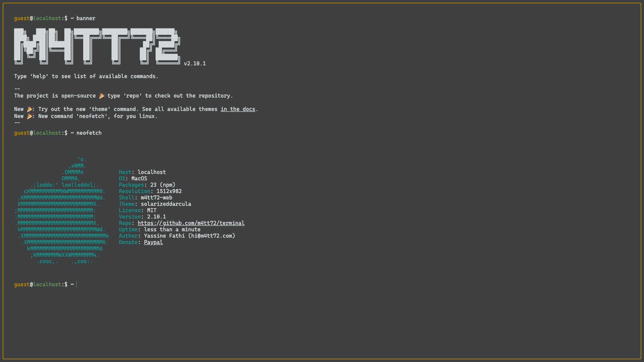Open the 'in the docs' themes link
Screen dimensions: 644x362
coord(238,109)
